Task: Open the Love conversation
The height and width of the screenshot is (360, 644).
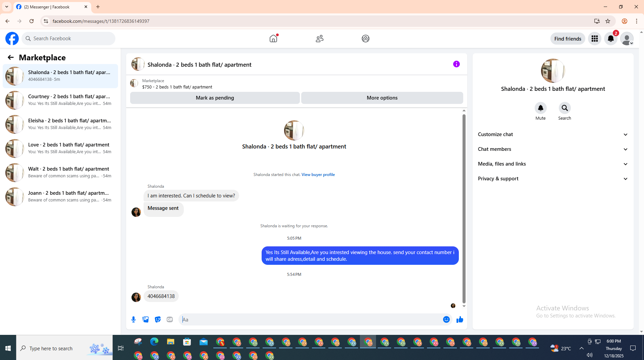Action: (60, 148)
